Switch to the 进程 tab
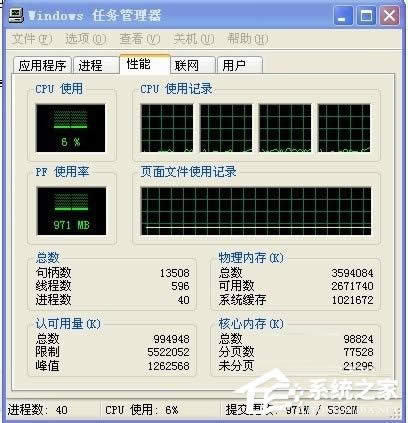 click(96, 65)
